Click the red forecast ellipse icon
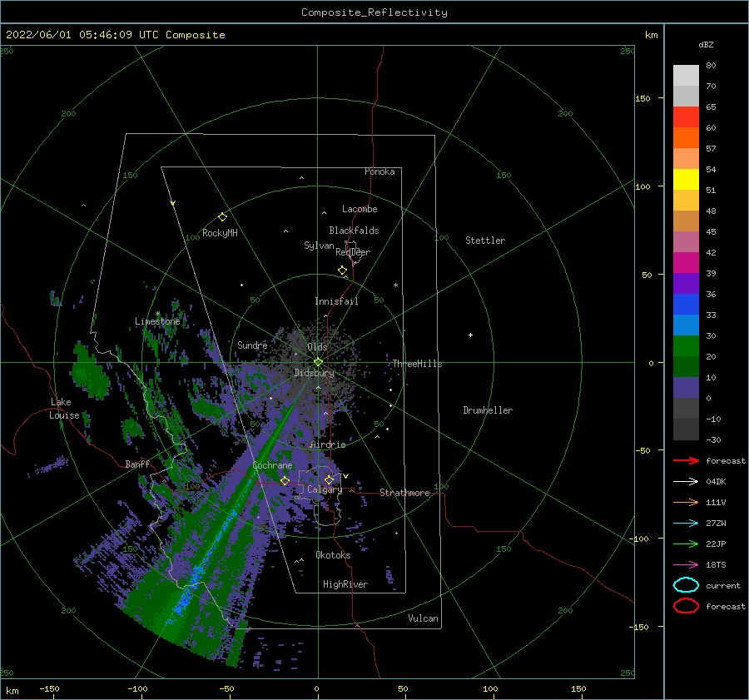The image size is (749, 700). click(686, 606)
